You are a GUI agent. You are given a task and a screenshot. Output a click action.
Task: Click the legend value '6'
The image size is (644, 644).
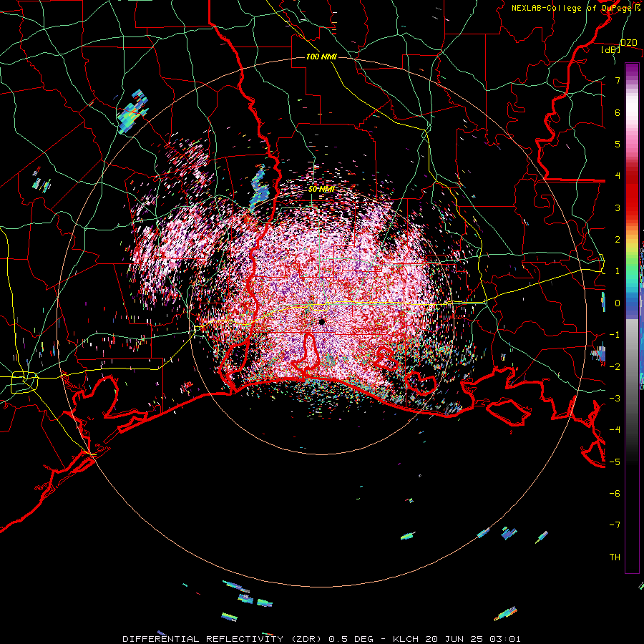618,112
